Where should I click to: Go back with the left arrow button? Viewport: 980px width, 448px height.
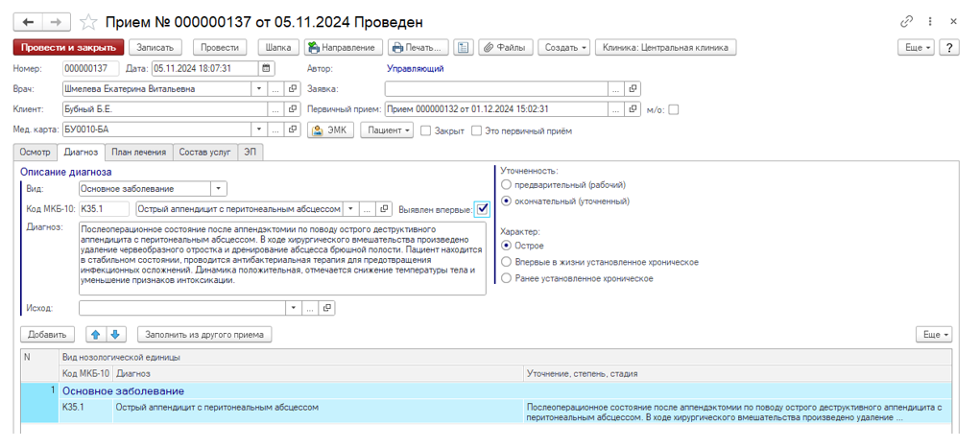[x=28, y=22]
